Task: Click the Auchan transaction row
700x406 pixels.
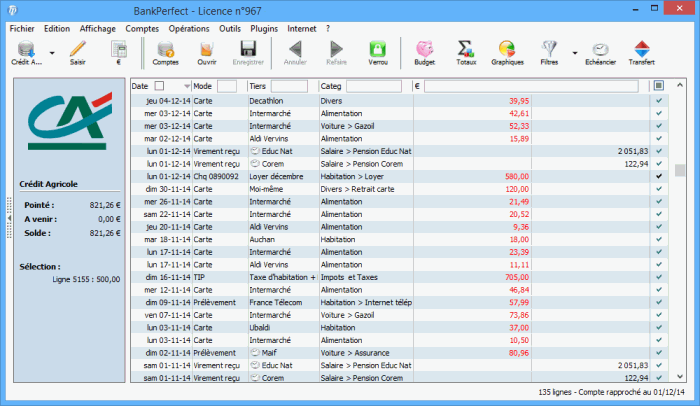Action: [399, 239]
